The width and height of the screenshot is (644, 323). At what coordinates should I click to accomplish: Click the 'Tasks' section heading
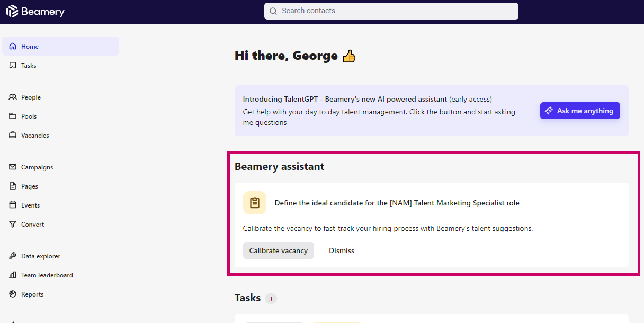pyautogui.click(x=247, y=298)
